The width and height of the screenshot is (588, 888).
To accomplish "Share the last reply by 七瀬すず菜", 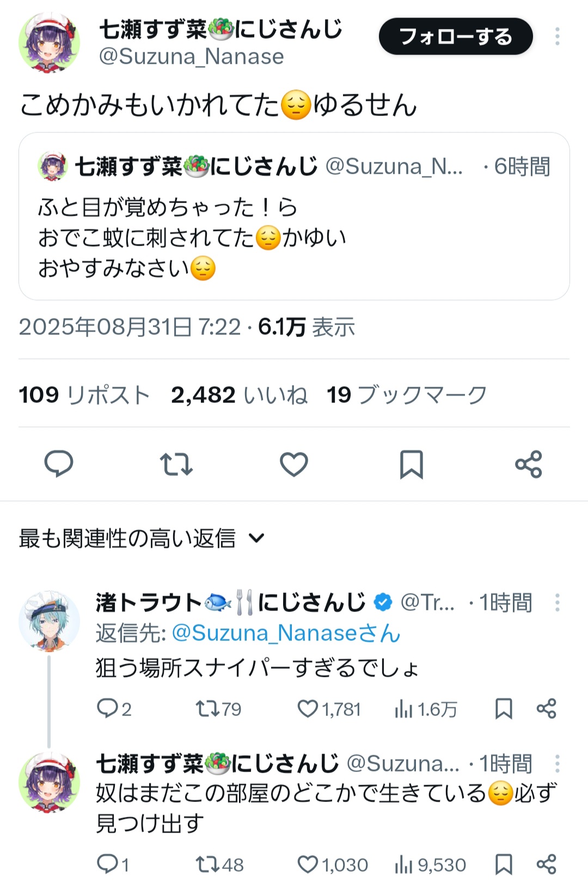I will pyautogui.click(x=546, y=865).
